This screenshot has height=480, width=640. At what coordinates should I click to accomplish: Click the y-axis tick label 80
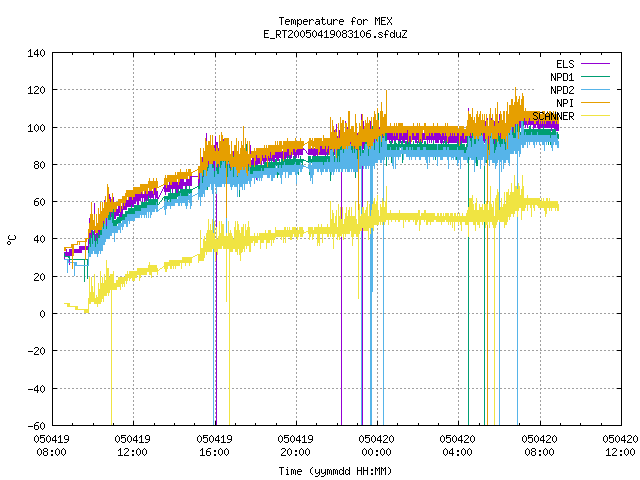click(39, 165)
